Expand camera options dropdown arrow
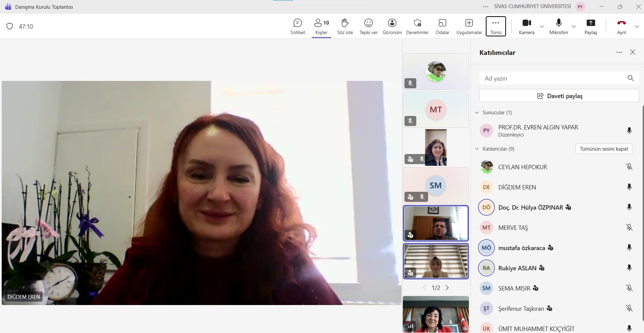This screenshot has height=333, width=644. (x=542, y=26)
